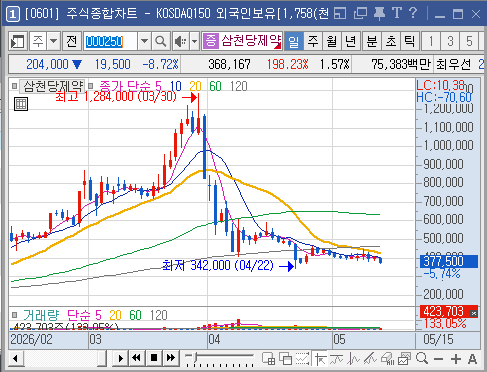Image resolution: width=487 pixels, height=372 pixels.
Task: Open the data grid table icon on chart
Action: click(21, 104)
